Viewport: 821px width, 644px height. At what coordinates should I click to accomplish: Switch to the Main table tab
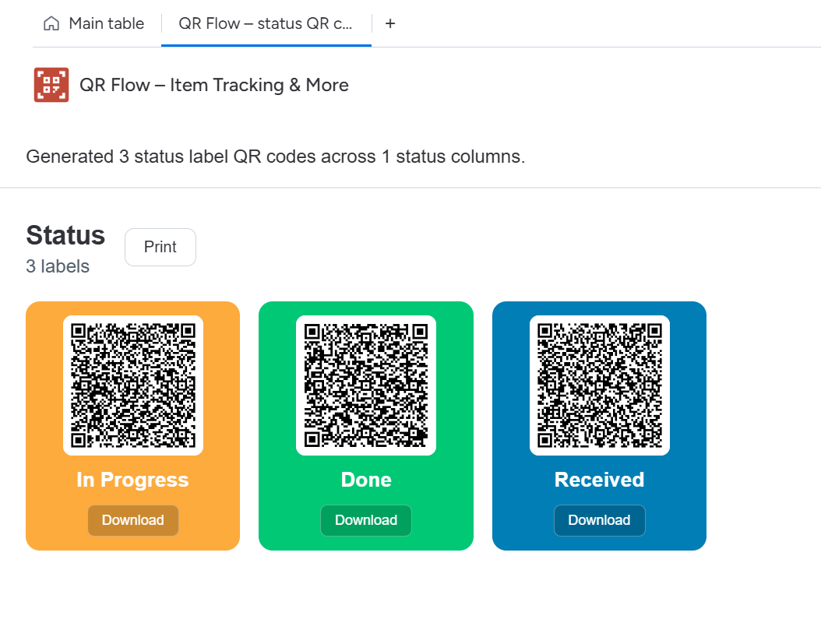tap(106, 23)
